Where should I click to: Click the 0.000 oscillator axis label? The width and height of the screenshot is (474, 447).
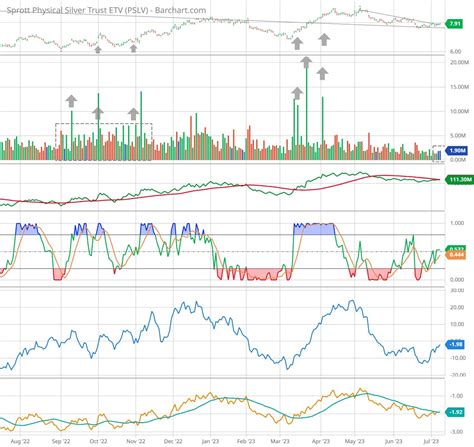pos(457,280)
